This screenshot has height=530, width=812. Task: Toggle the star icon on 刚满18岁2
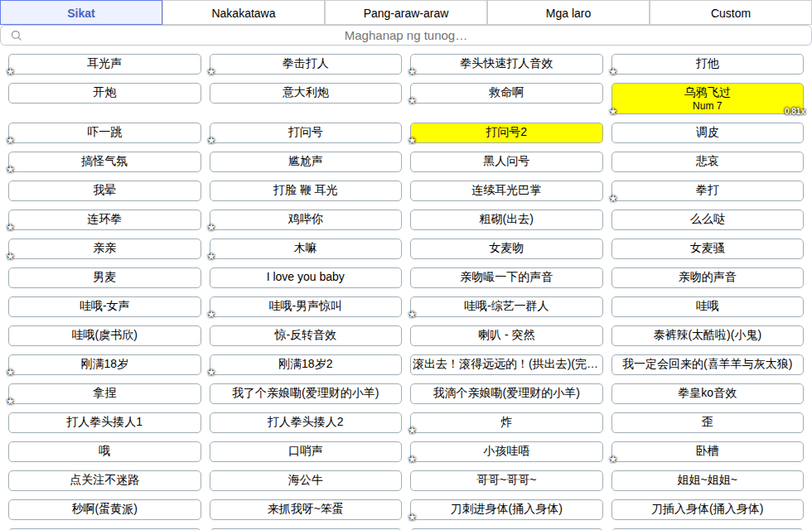coord(211,373)
